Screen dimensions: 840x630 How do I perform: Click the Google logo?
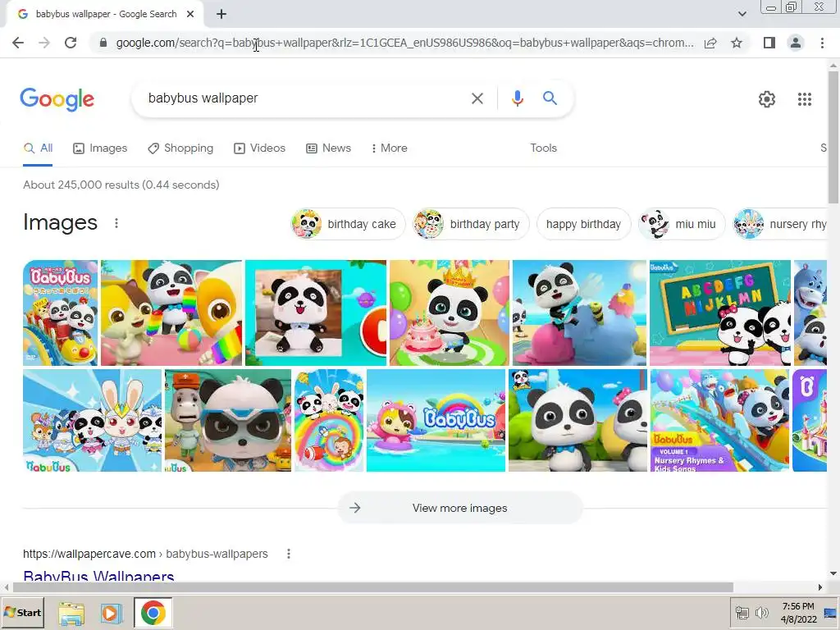point(57,99)
